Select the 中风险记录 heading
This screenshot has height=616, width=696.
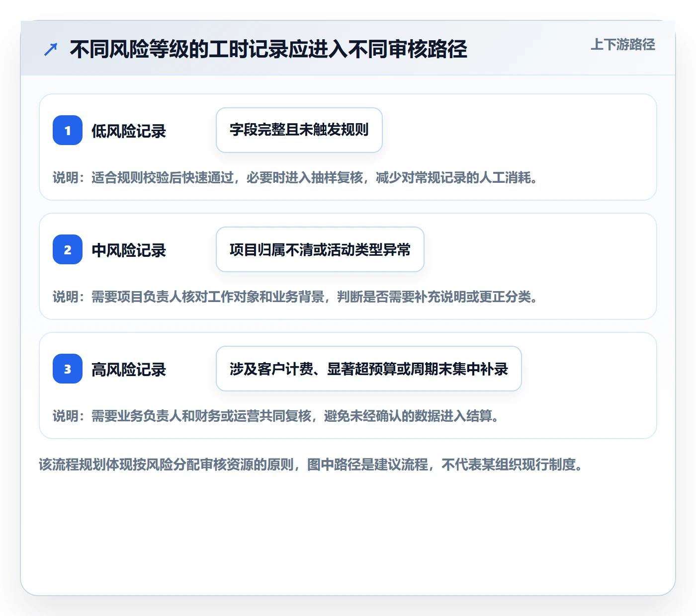click(x=129, y=250)
